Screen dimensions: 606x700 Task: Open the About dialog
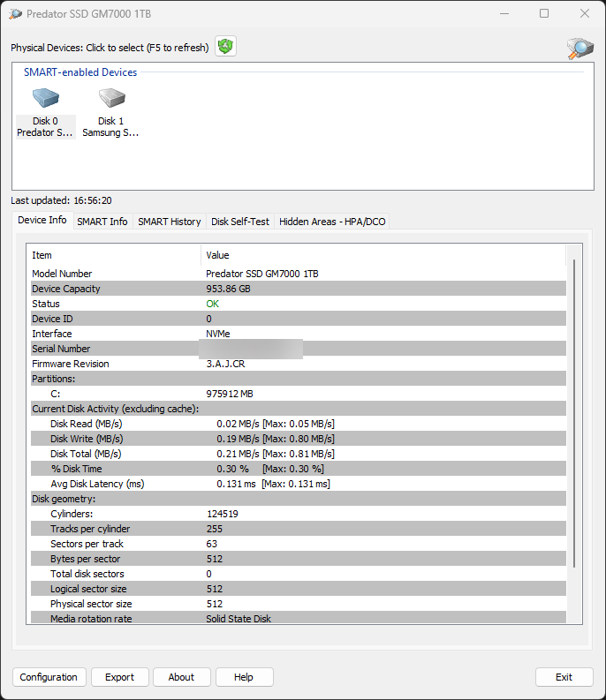(x=181, y=677)
